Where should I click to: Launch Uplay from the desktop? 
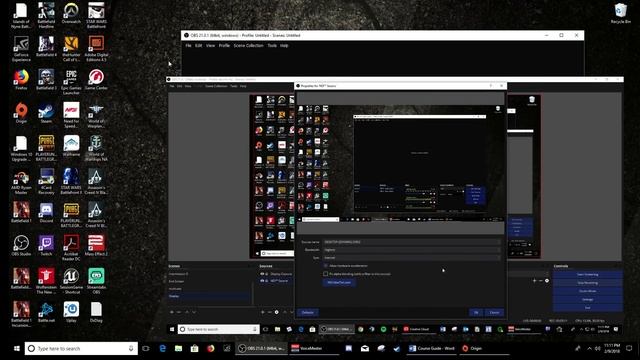point(71,312)
